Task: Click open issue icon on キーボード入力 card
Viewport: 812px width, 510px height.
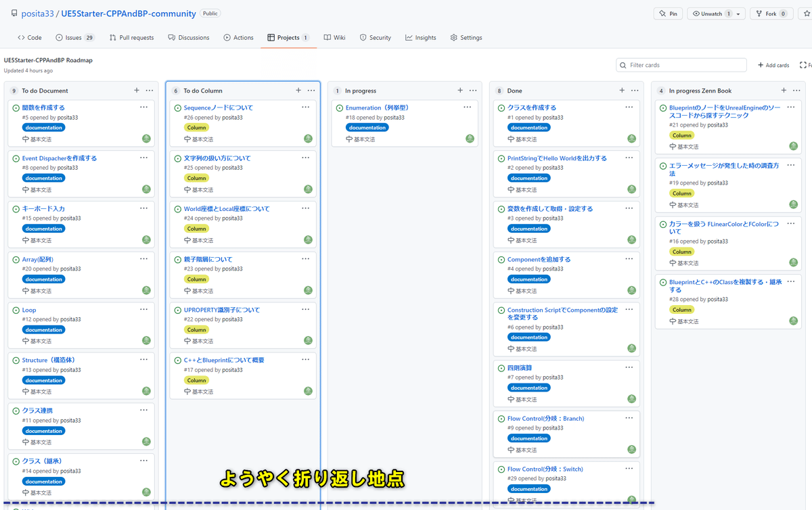Action: coord(16,209)
